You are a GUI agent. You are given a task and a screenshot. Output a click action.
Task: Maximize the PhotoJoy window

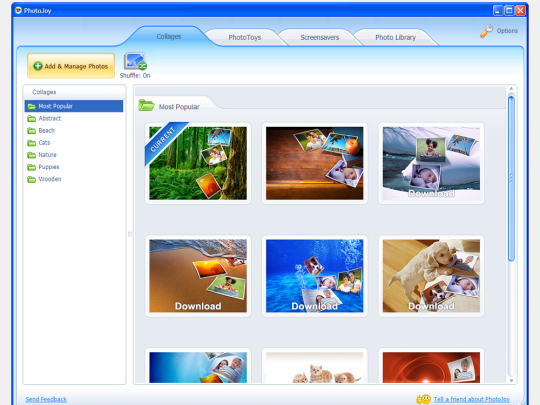click(x=509, y=11)
